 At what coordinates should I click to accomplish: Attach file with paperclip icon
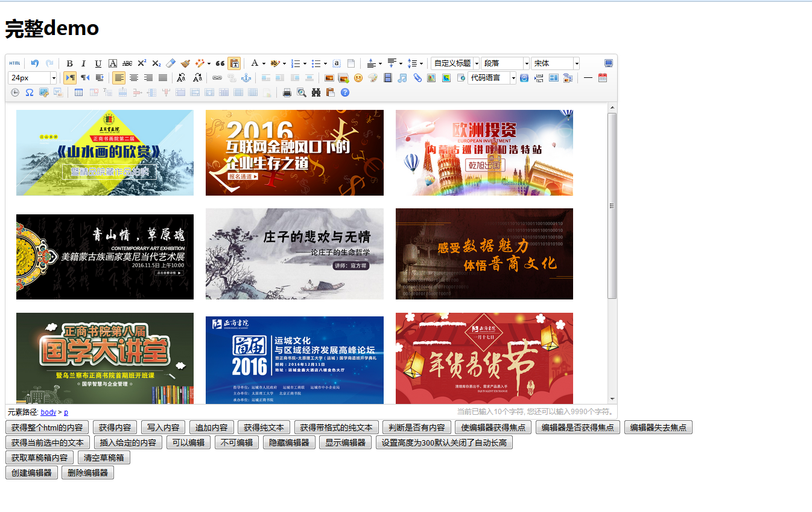(x=417, y=78)
